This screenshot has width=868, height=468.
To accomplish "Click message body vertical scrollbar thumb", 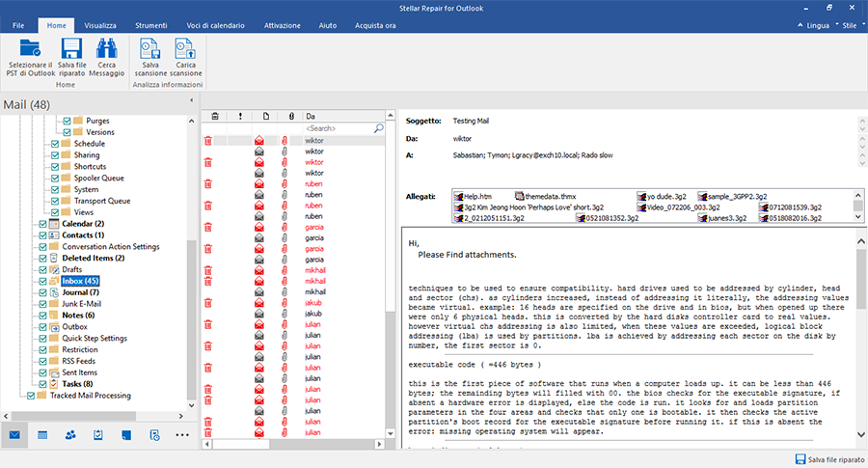I will tap(861, 279).
